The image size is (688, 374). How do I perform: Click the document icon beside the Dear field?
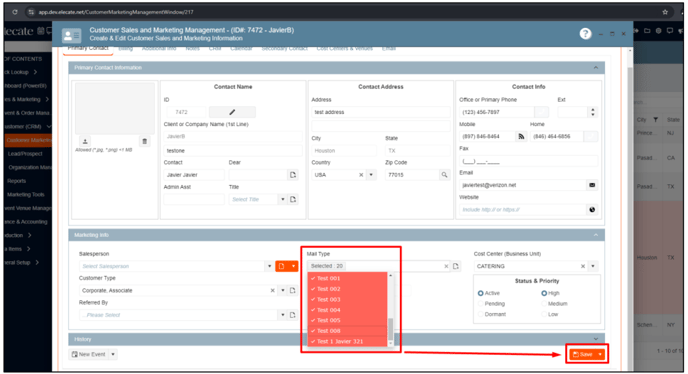point(293,175)
